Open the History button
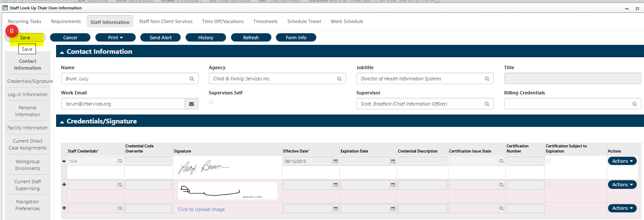This screenshot has height=220, width=644. tap(206, 38)
